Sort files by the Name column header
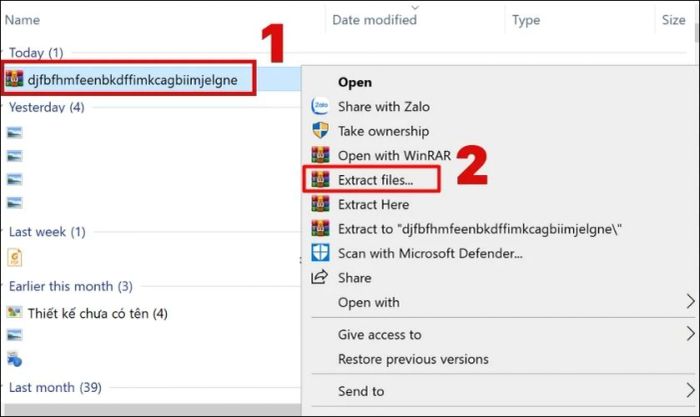 click(23, 20)
